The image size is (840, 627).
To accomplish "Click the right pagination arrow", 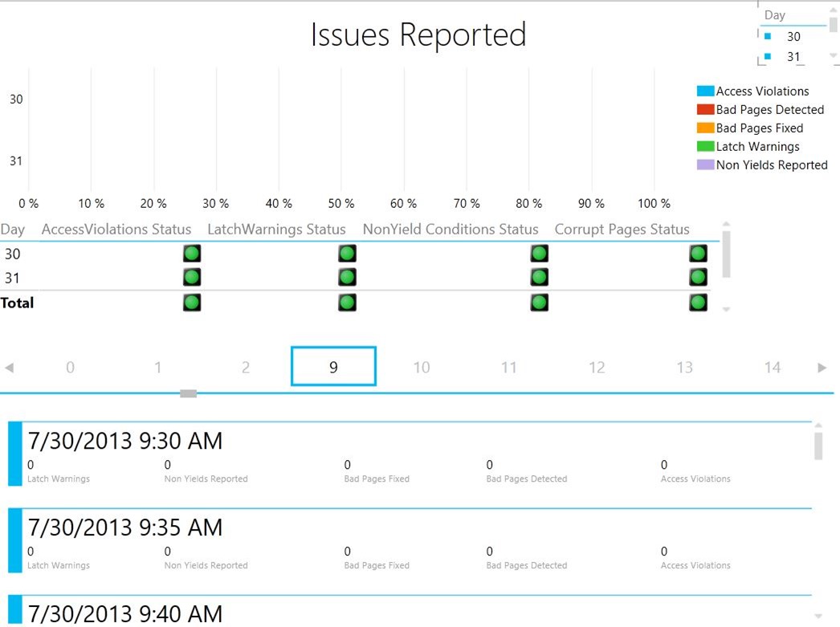I will pos(822,367).
